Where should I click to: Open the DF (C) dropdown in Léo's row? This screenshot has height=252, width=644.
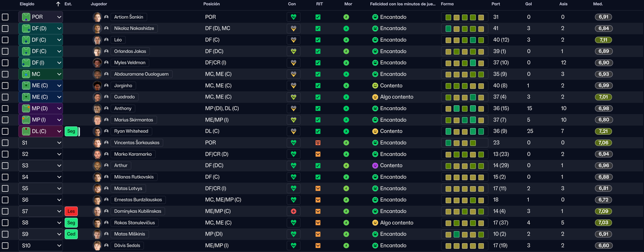pos(41,40)
